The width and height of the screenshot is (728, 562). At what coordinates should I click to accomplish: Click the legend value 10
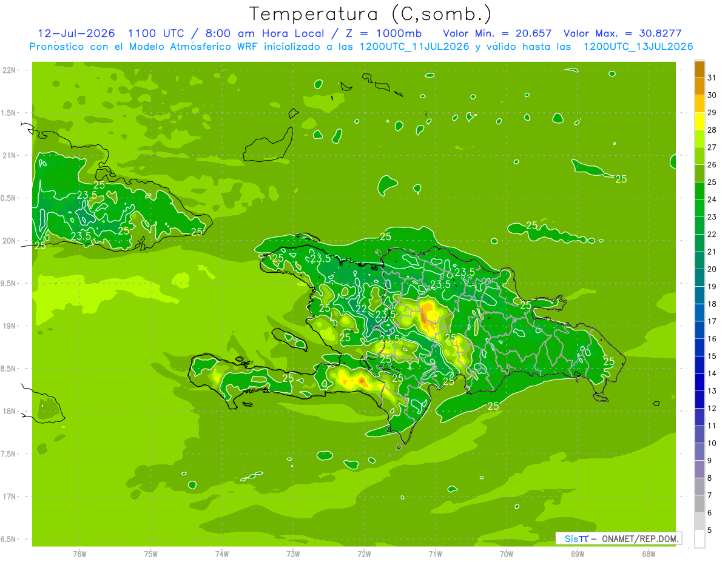(x=712, y=443)
